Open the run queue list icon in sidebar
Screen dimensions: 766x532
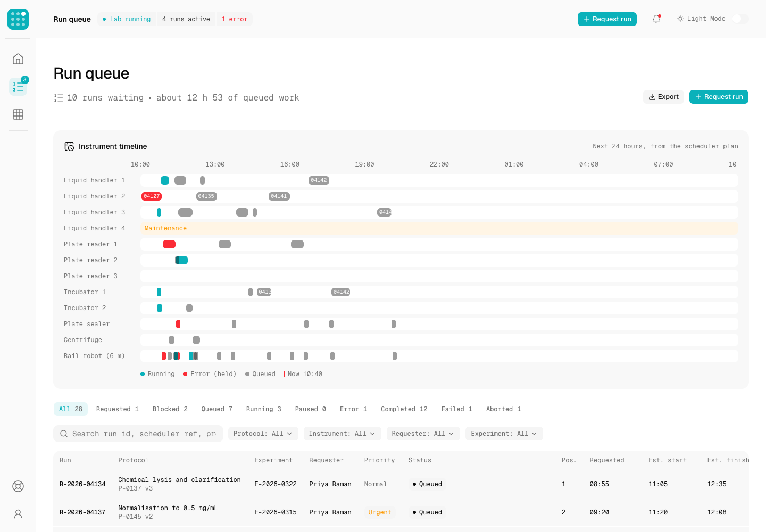(x=18, y=86)
